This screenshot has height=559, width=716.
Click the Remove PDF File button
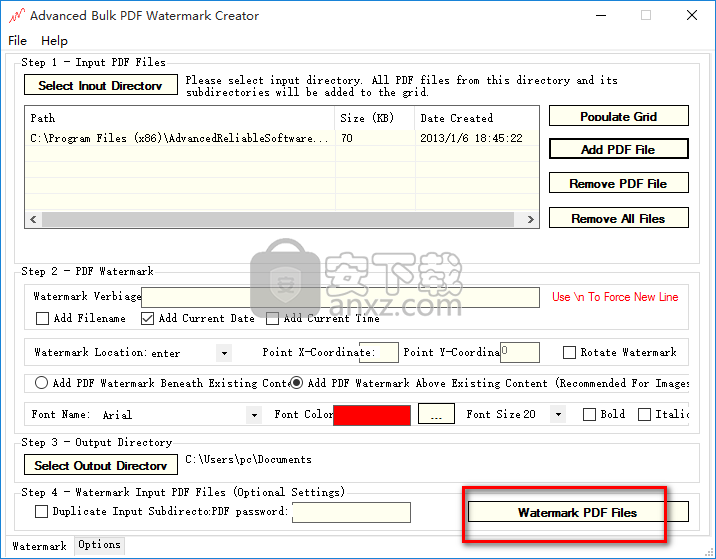click(x=618, y=183)
